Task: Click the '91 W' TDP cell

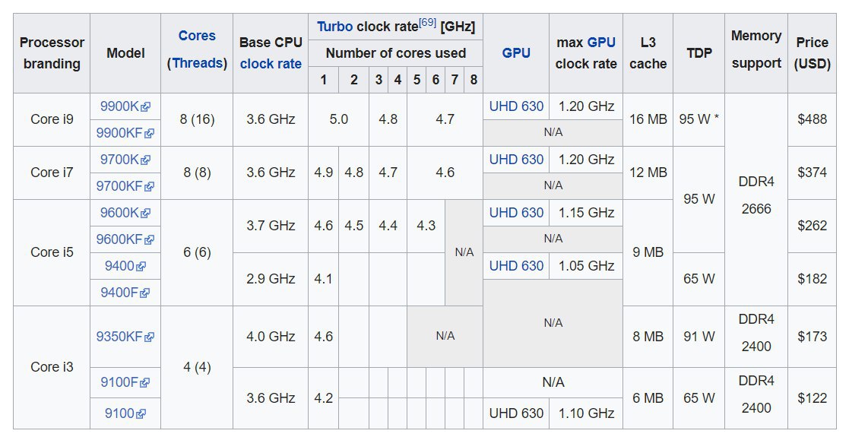Action: click(x=699, y=337)
